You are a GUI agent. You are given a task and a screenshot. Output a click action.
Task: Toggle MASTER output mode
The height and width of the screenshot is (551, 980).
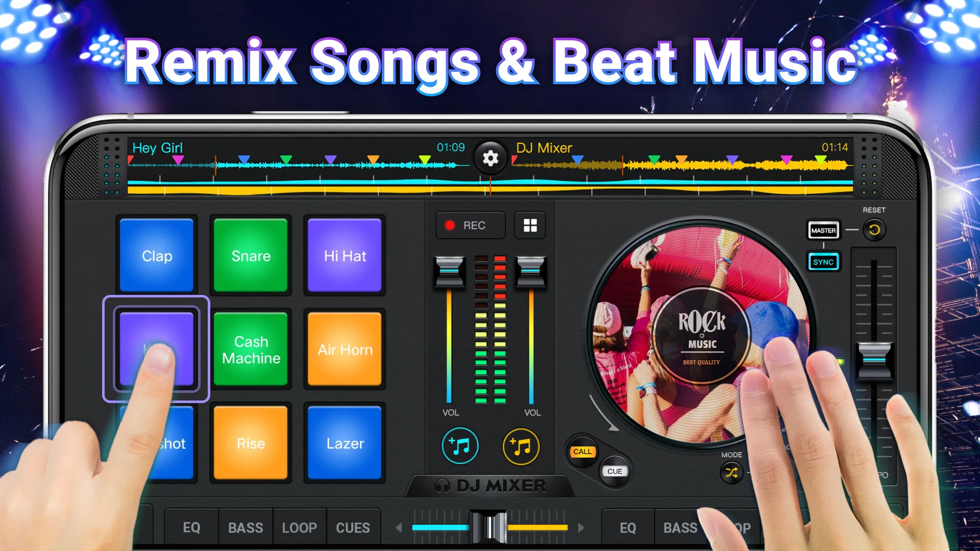(821, 231)
